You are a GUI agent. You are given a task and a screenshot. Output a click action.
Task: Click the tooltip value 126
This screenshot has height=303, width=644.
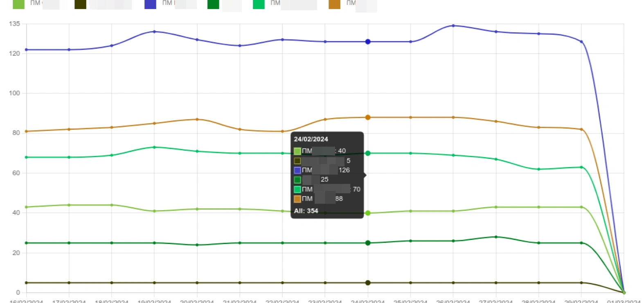344,170
